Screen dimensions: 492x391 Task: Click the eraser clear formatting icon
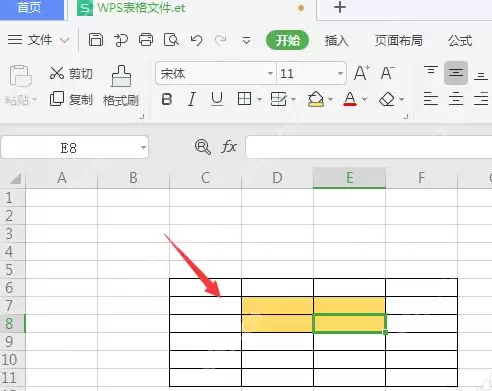[387, 99]
